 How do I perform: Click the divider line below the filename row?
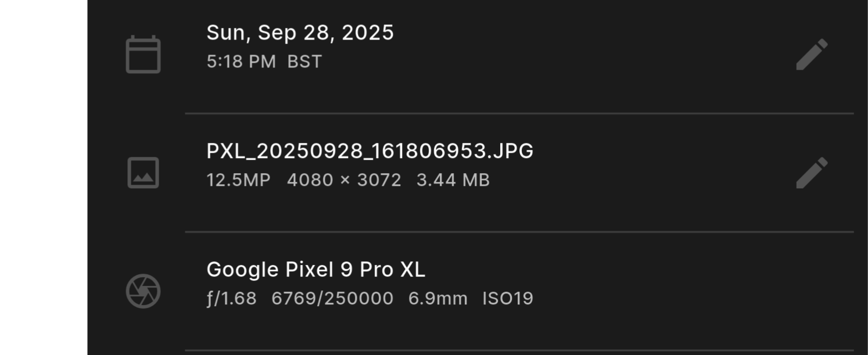coord(519,232)
